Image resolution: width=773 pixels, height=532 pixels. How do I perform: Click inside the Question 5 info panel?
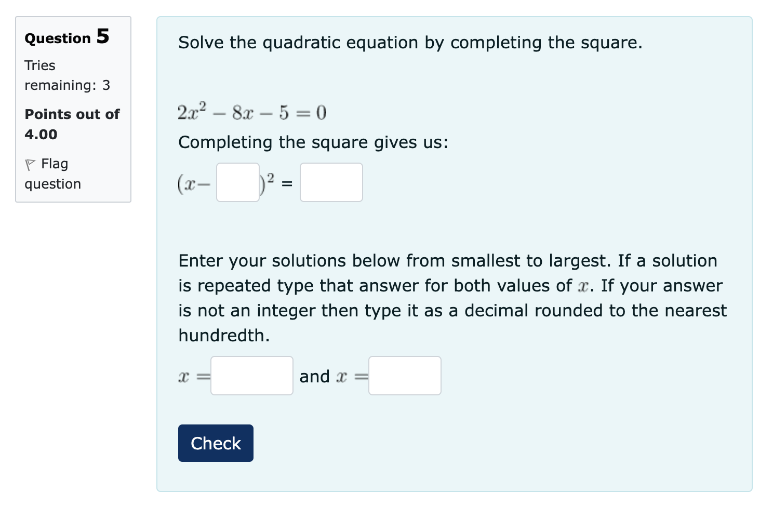pos(73,109)
